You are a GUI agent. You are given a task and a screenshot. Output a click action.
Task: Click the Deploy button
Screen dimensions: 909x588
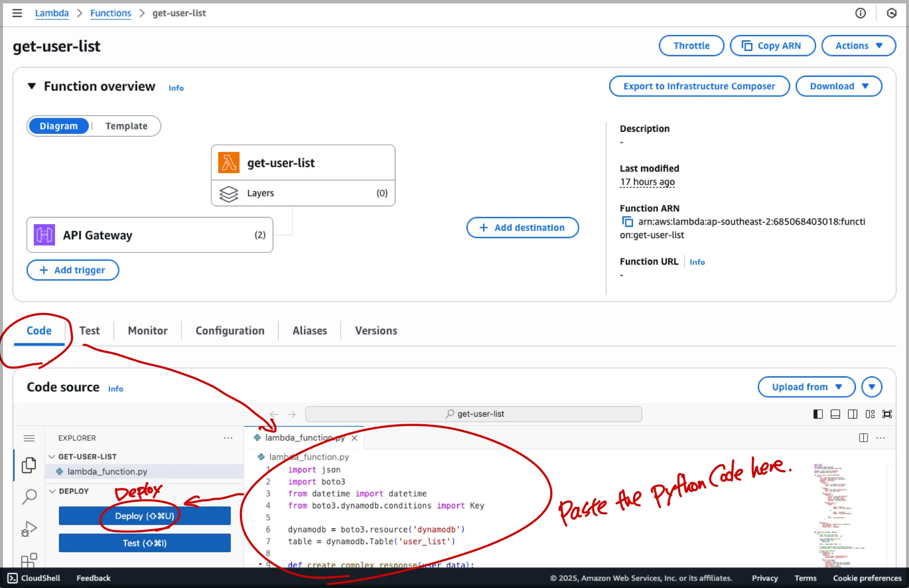pos(145,516)
